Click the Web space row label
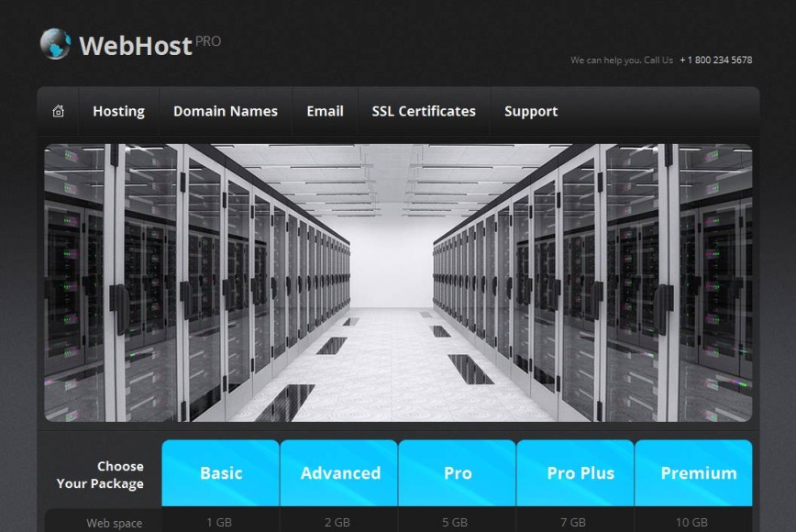Viewport: 796px width, 532px height. 114,523
